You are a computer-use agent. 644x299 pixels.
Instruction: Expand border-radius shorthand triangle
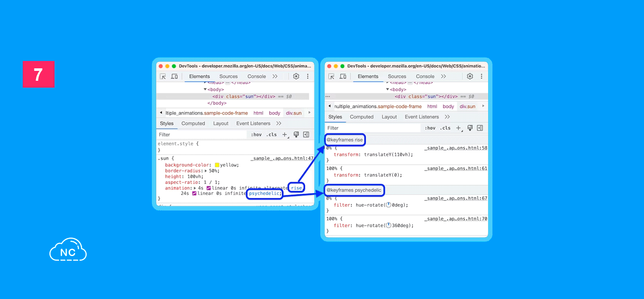point(206,171)
